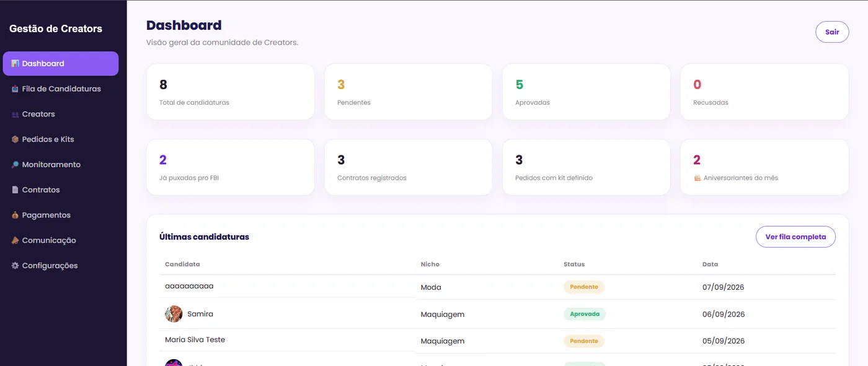Click subtitle Visão geral da comunidade de Creators
Screen dimensions: 868x366
223,43
